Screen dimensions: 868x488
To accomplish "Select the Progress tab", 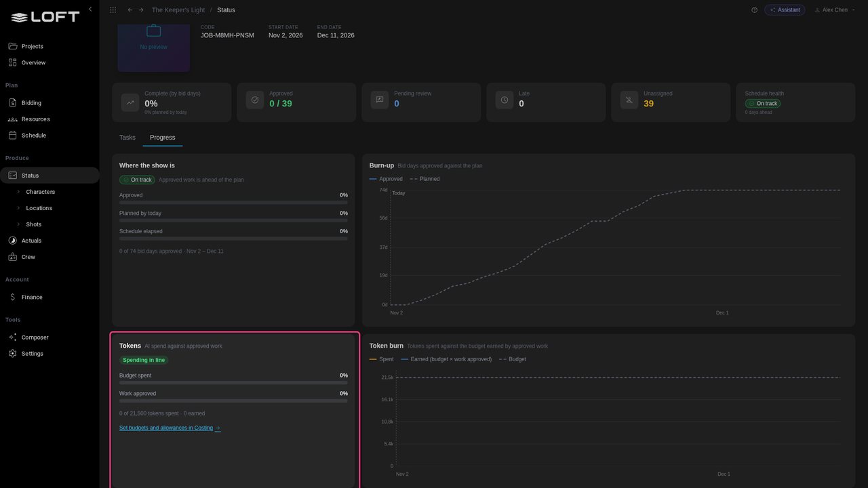I will (163, 138).
